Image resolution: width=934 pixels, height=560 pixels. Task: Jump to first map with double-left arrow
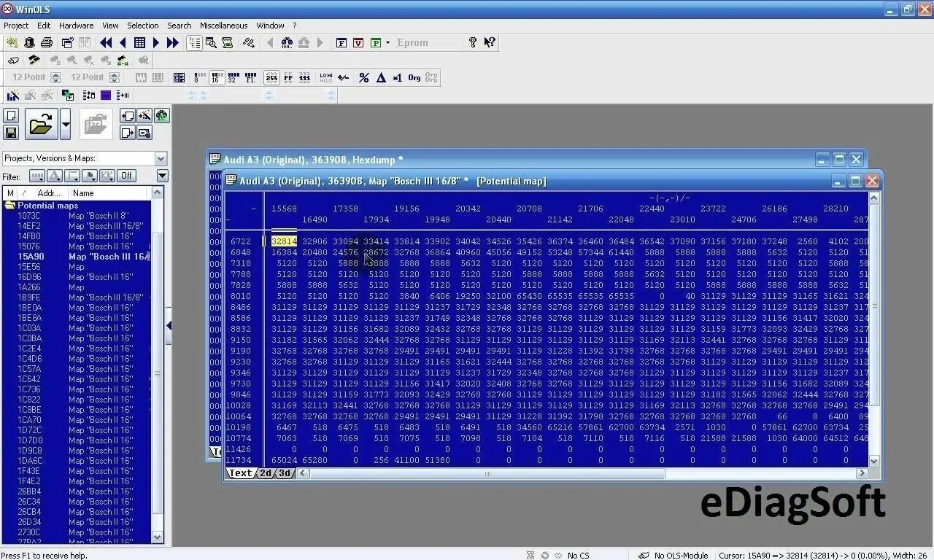click(x=107, y=43)
